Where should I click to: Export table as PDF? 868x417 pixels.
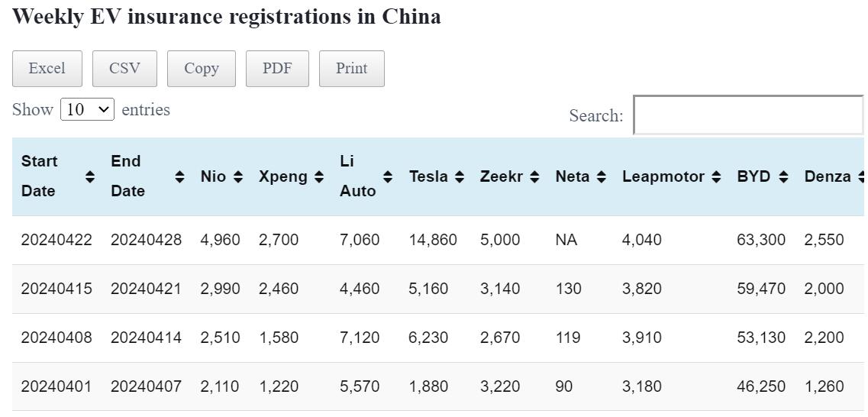point(277,69)
